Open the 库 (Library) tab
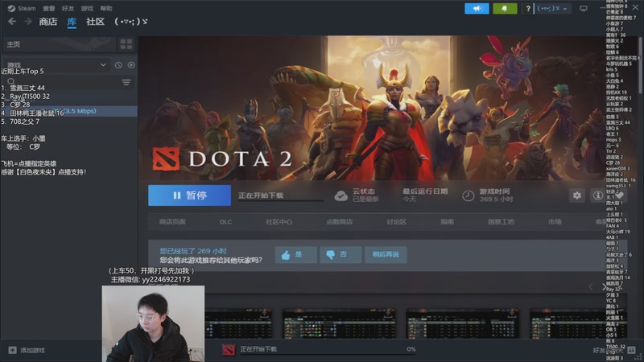The image size is (644, 362). click(72, 22)
